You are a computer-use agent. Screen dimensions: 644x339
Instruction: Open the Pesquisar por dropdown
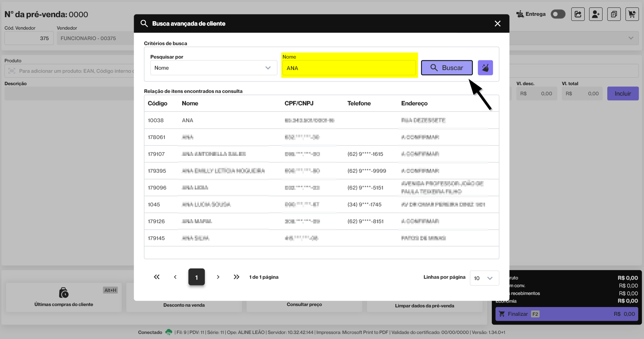(214, 68)
